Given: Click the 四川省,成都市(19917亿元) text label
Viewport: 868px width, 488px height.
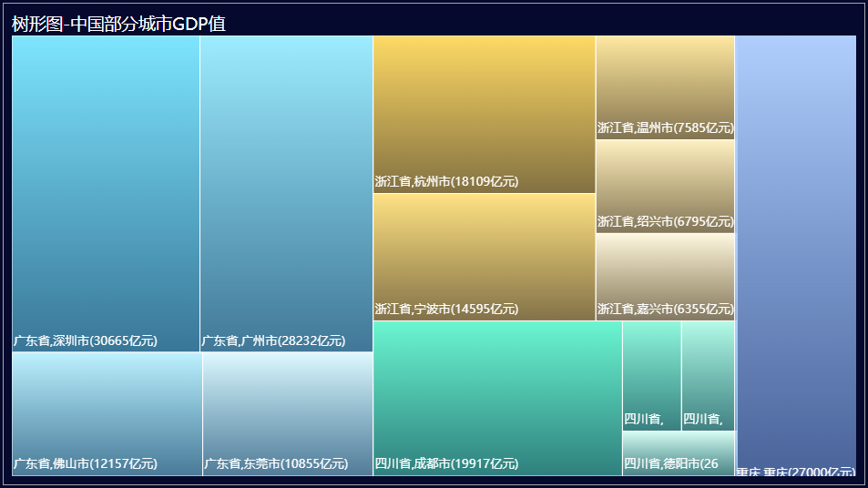Looking at the screenshot, I should tap(446, 463).
